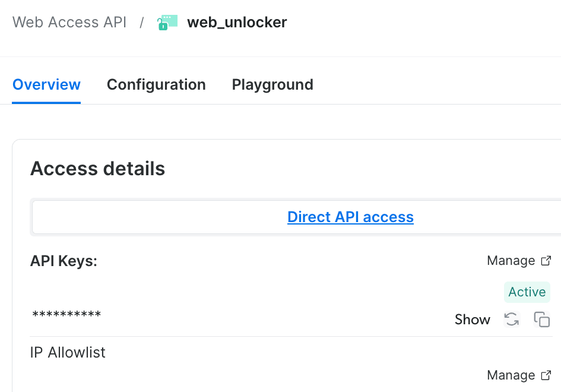Reveal the API key with Show
This screenshot has height=392, width=561.
point(473,319)
